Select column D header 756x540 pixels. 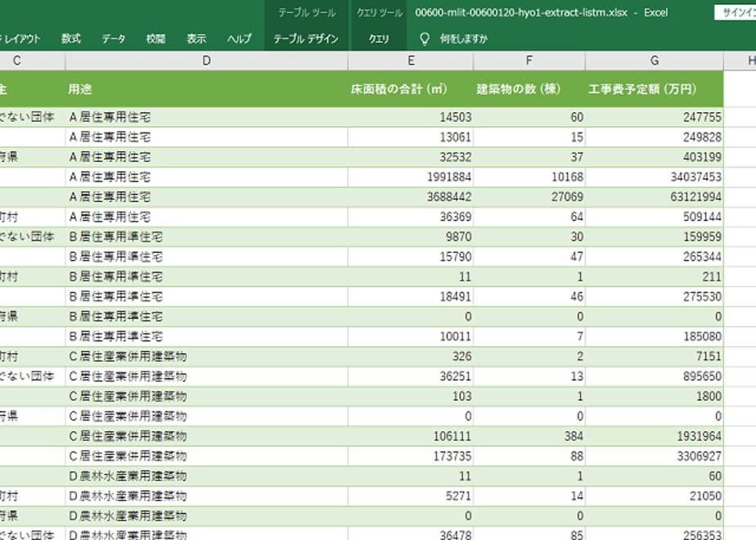[206, 61]
